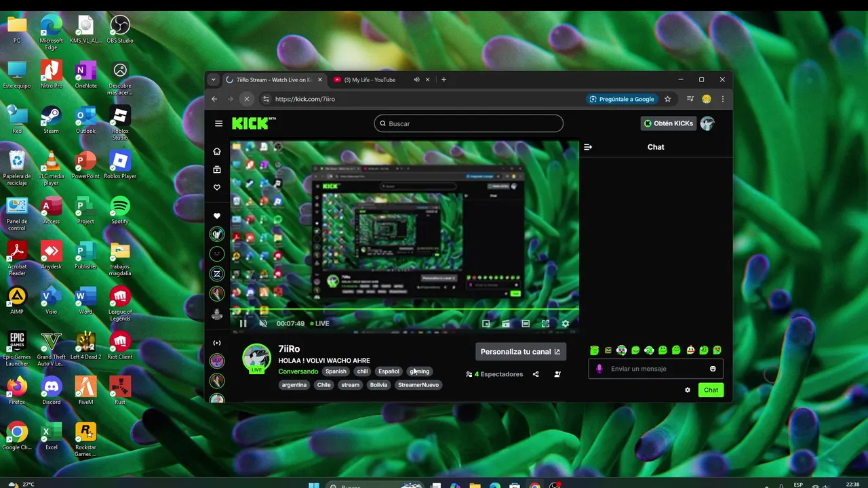Open the Steam desktop shortcut
The image size is (868, 488).
51,119
